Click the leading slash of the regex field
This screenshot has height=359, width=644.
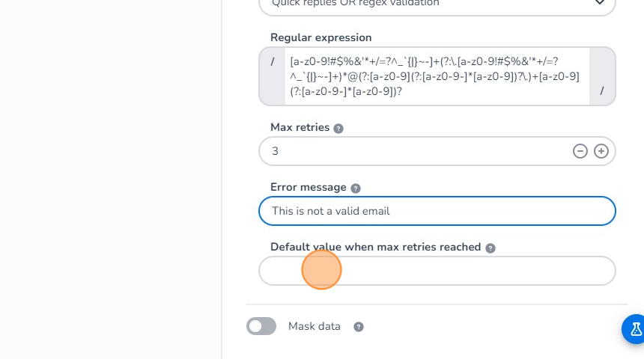(273, 61)
